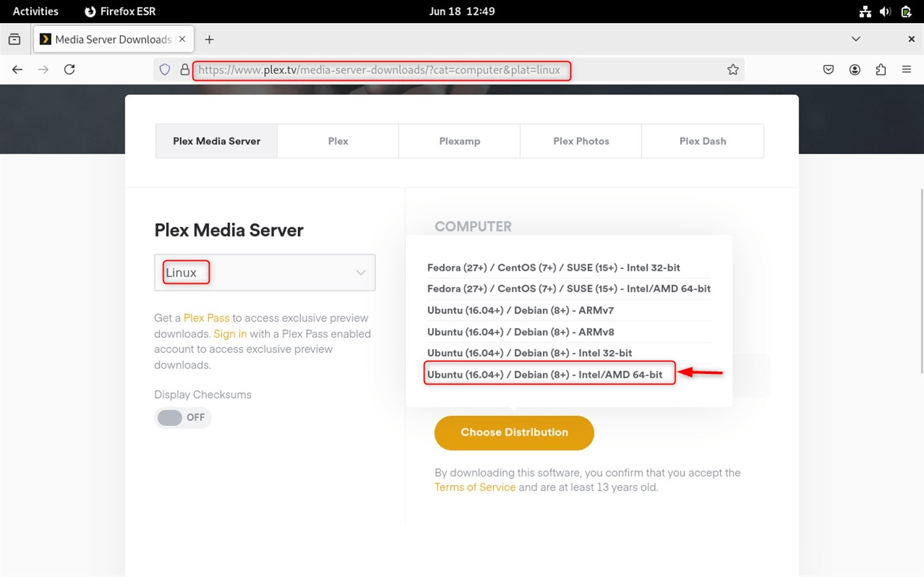View site security lock information
This screenshot has height=577, width=924.
click(x=185, y=70)
